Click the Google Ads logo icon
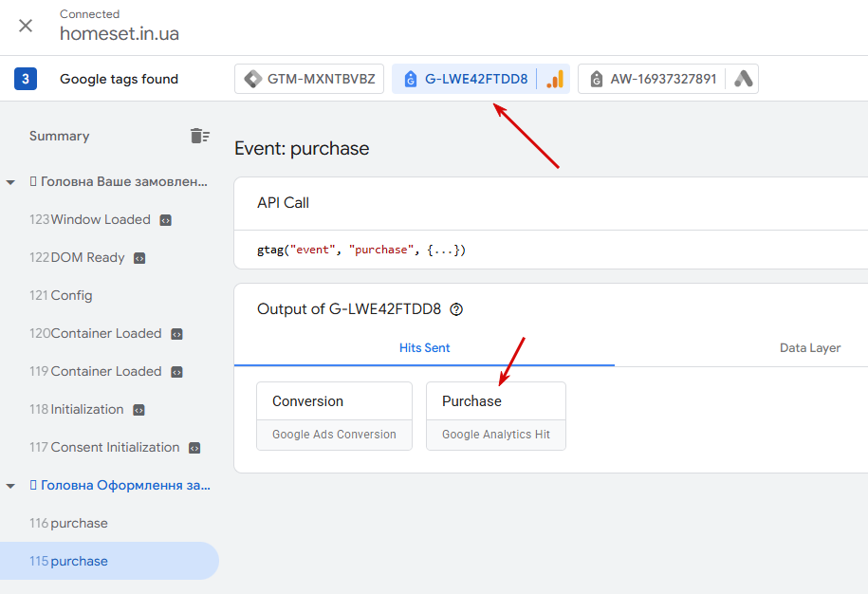The height and width of the screenshot is (594, 868). [x=744, y=79]
